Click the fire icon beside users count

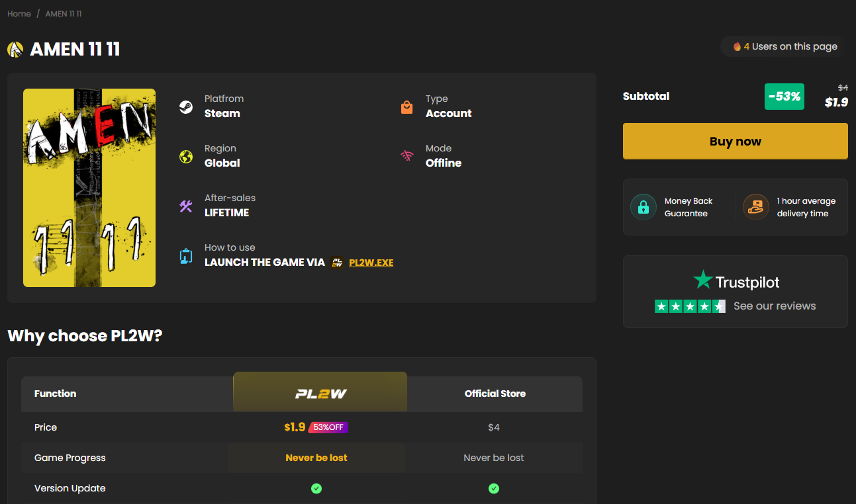pos(737,46)
